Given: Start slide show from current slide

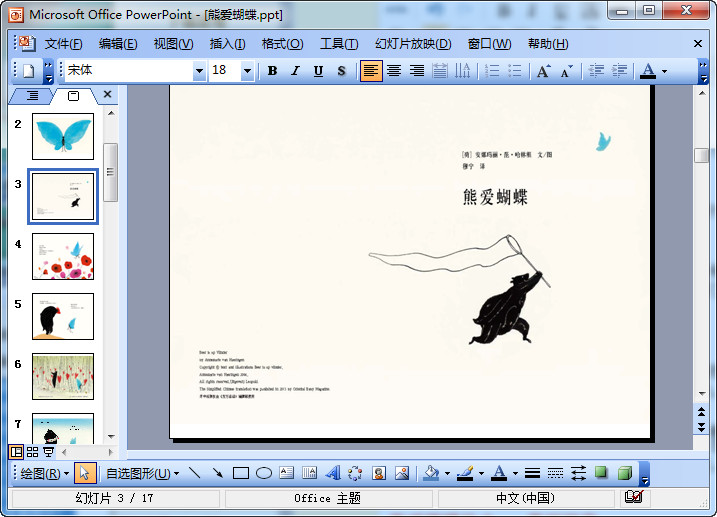Looking at the screenshot, I should click(x=48, y=452).
